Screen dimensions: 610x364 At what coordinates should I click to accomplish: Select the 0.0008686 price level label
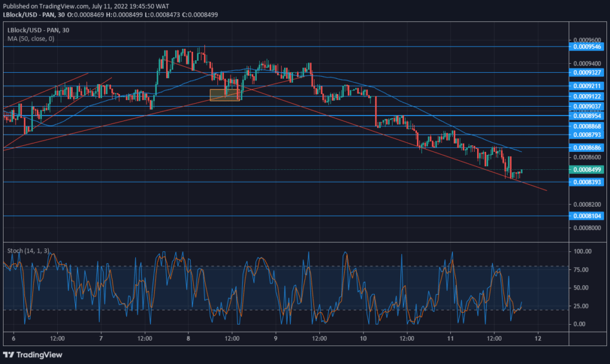(x=586, y=147)
